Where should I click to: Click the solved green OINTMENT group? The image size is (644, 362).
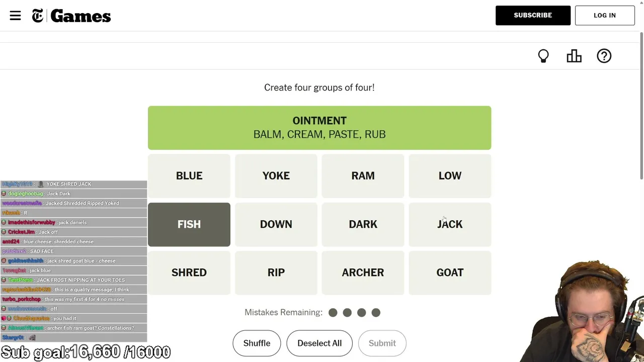pyautogui.click(x=319, y=128)
